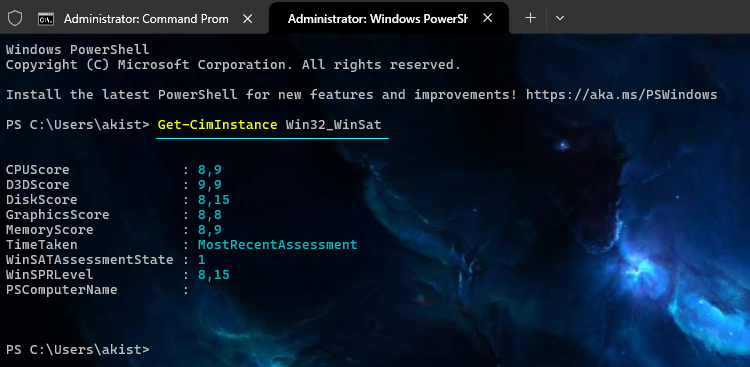This screenshot has width=750, height=367.
Task: Open a new tab with plus button
Action: tap(530, 18)
